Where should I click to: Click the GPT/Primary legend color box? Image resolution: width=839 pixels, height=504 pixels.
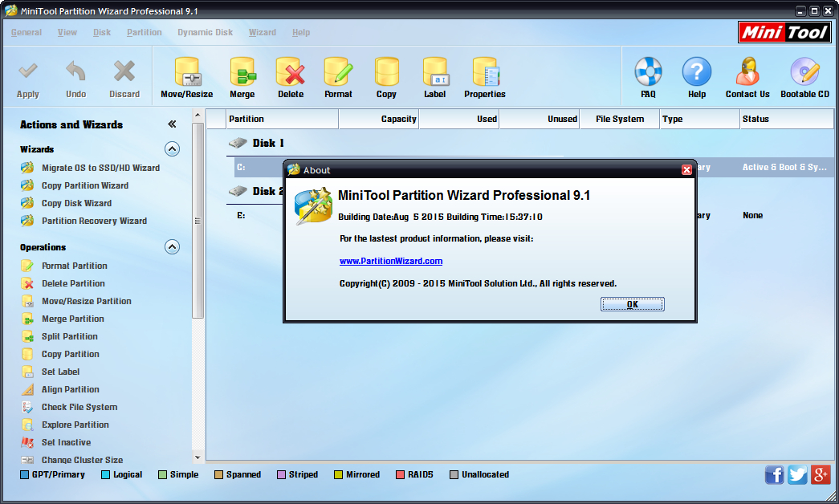point(25,474)
